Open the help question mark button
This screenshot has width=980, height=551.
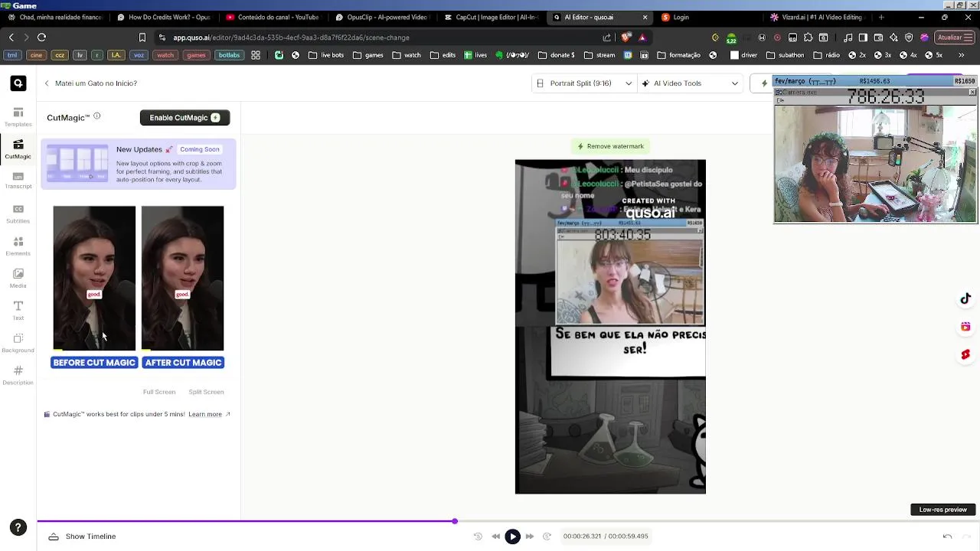18,527
